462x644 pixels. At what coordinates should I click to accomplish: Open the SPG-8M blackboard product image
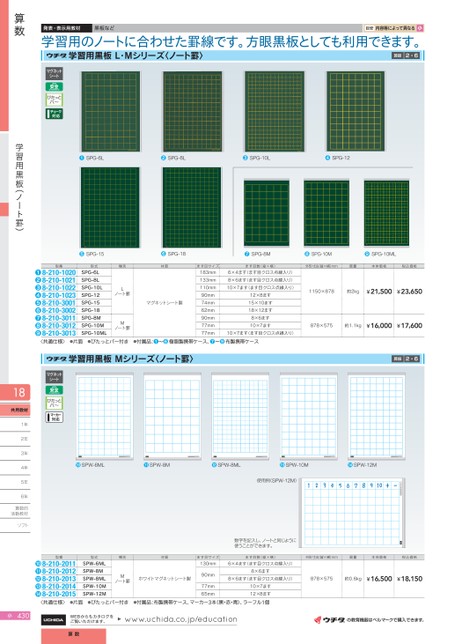tap(267, 213)
